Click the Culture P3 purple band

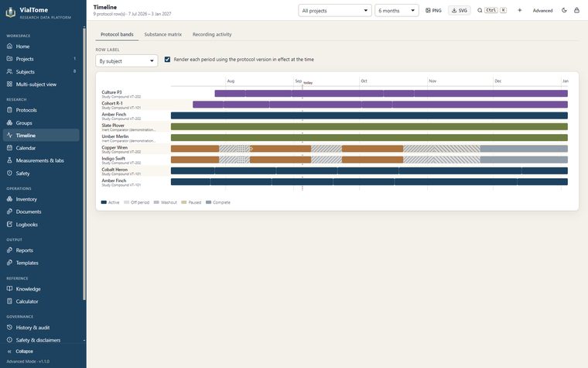point(391,94)
